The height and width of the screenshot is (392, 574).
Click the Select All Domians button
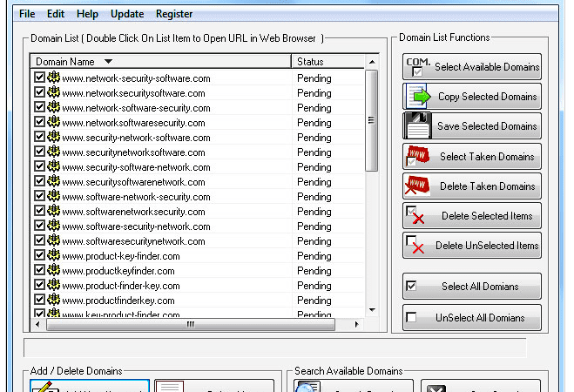[471, 287]
